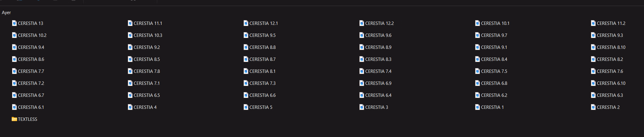Select the CERESTIA 13 file icon
This screenshot has height=137, width=644.
(x=14, y=23)
